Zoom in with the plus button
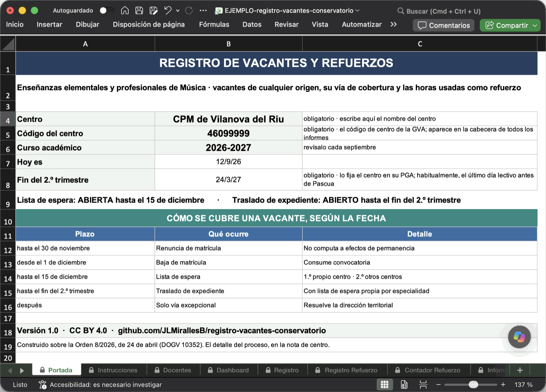 pyautogui.click(x=503, y=385)
